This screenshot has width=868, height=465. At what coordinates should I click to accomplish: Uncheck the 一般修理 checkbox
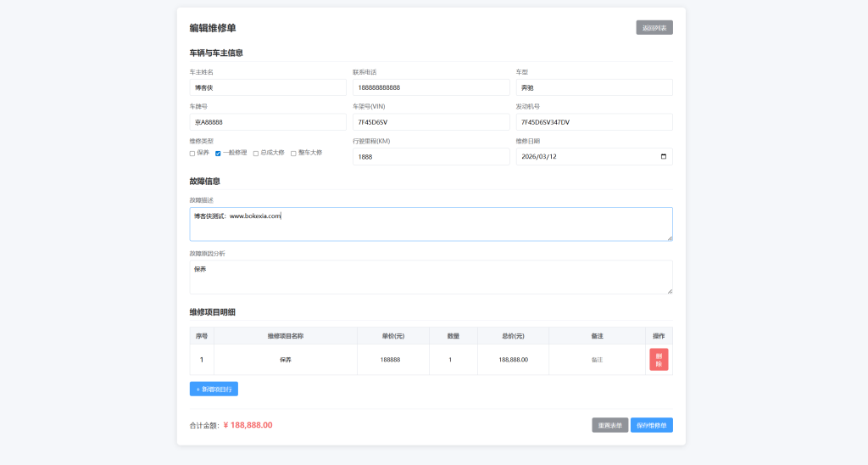219,154
